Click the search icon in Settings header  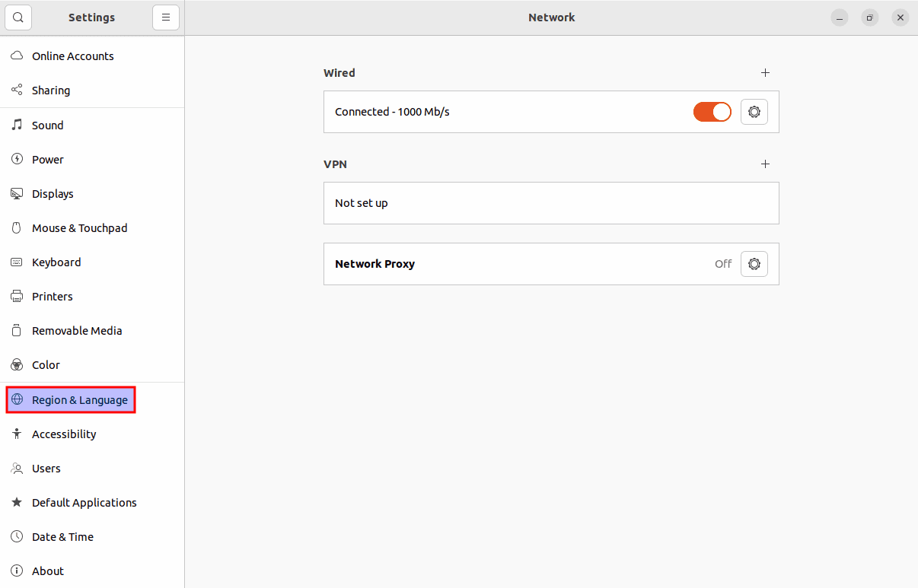18,17
